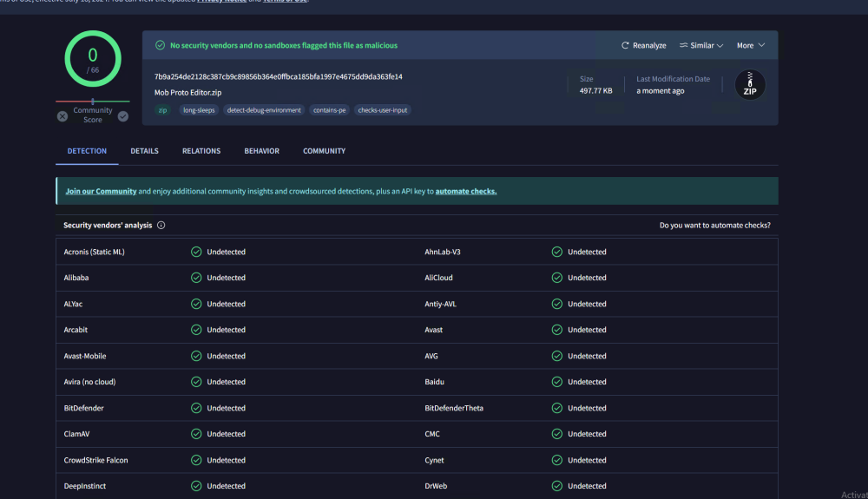Click the AliCloud undetected check icon
The width and height of the screenshot is (868, 499).
(557, 278)
